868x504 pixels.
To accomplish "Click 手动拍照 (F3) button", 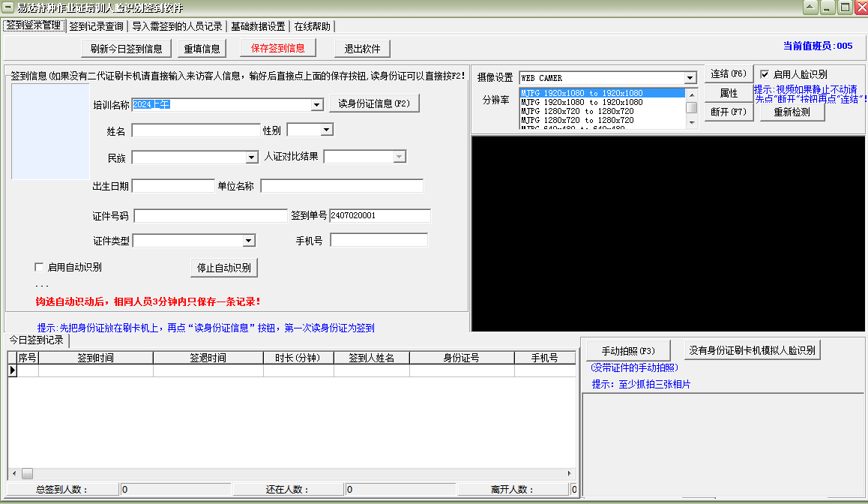I will (x=628, y=351).
